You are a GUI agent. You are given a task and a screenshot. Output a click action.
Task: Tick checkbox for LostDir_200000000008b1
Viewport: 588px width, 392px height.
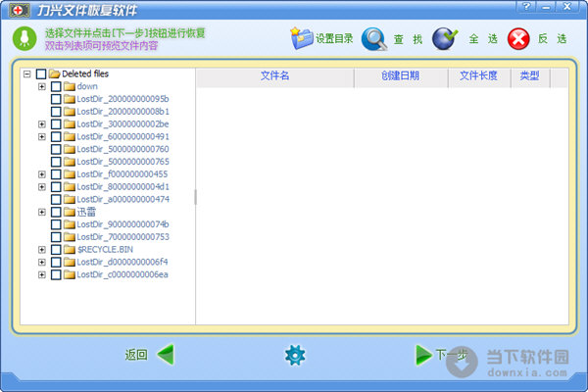coord(56,112)
